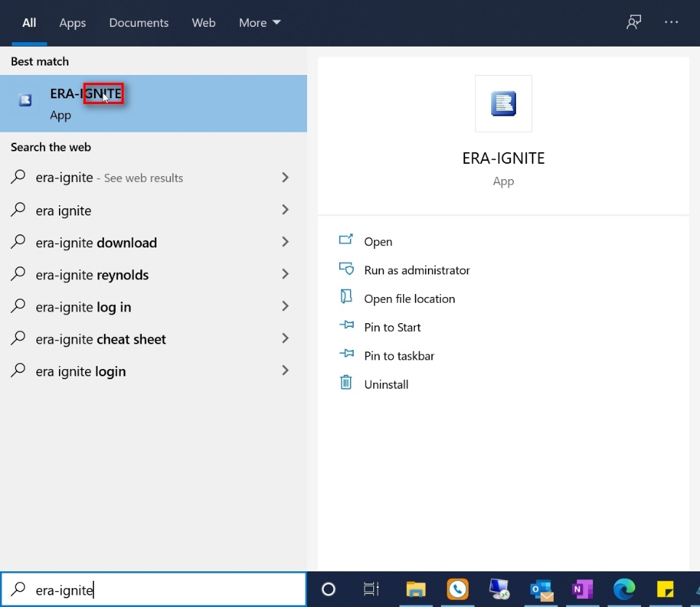Launch Microsoft Edge from the taskbar
This screenshot has width=700, height=607.
coord(624,590)
